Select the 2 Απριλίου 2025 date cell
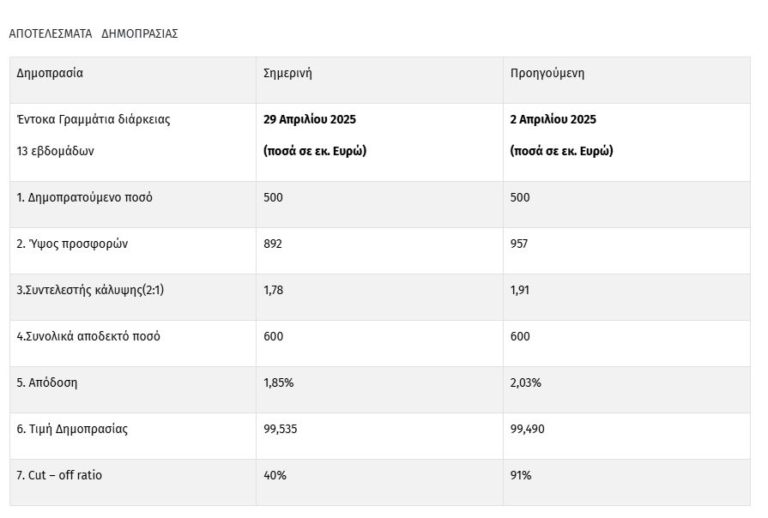The image size is (768, 518). (553, 119)
